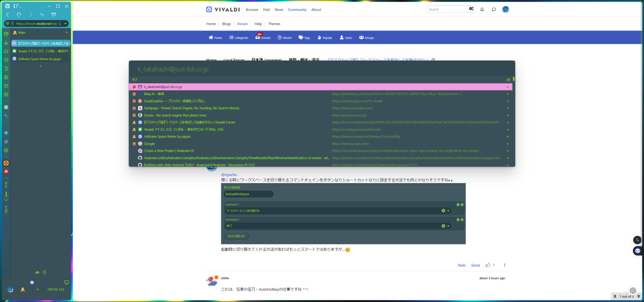Click the tracker blocker shield in address bar
The height and width of the screenshot is (302, 644).
[x=8, y=24]
